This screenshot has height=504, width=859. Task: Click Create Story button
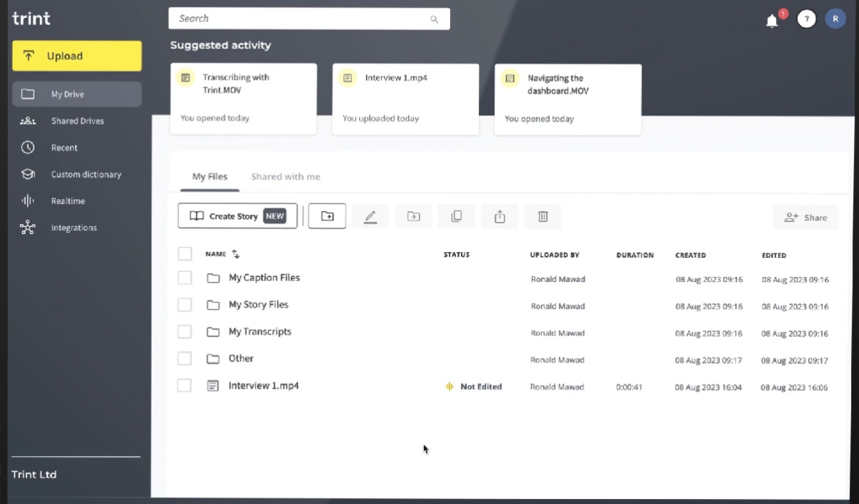click(x=238, y=216)
